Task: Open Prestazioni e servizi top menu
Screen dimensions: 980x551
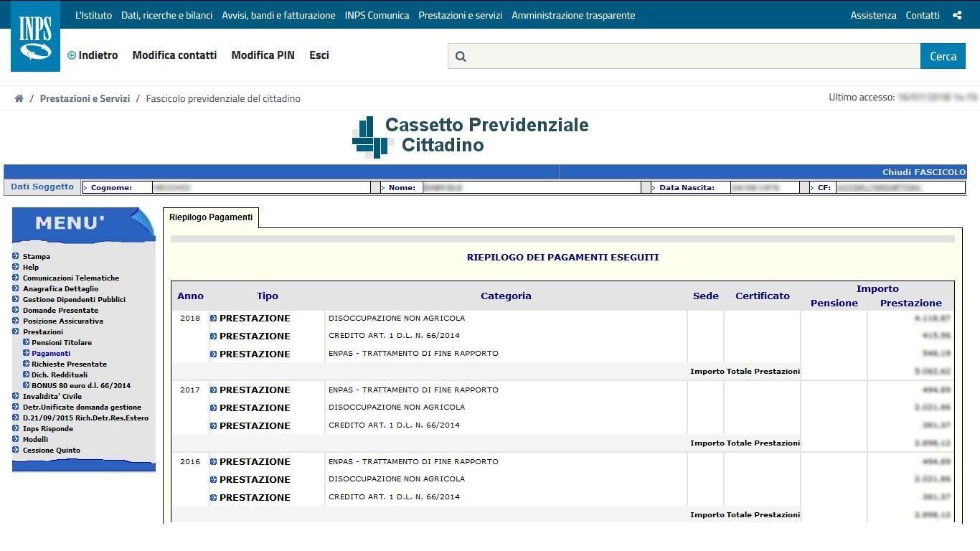Action: pos(460,15)
